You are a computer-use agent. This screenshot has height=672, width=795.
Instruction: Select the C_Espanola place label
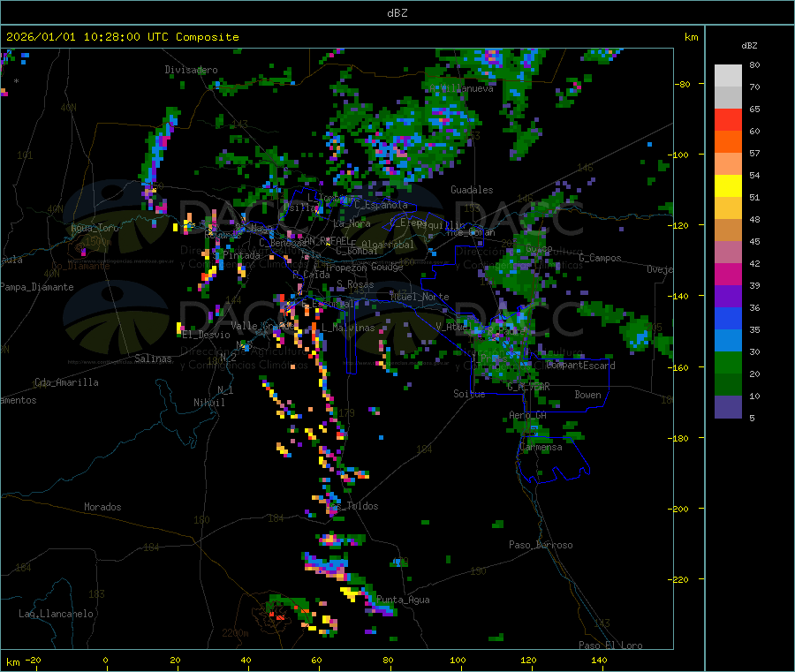pos(381,205)
